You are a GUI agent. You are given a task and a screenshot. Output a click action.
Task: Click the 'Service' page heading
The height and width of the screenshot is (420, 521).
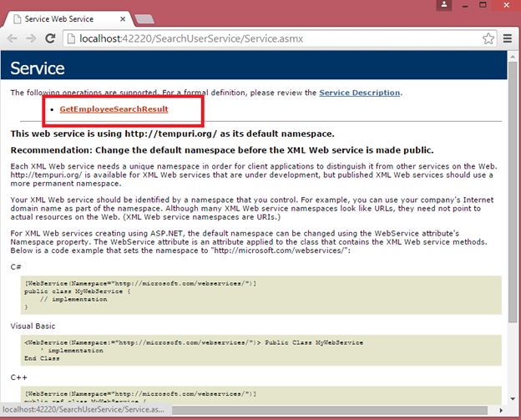click(38, 68)
